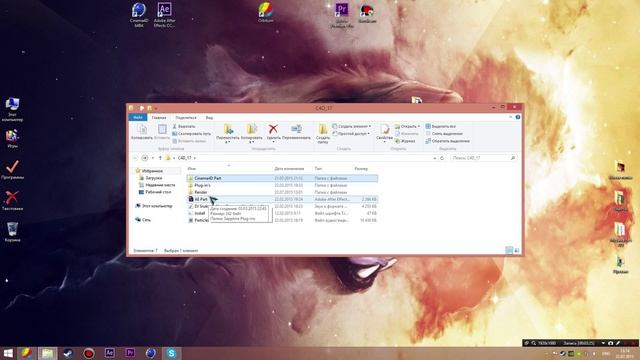
Task: Click the Windows Start button
Action: tap(8, 353)
